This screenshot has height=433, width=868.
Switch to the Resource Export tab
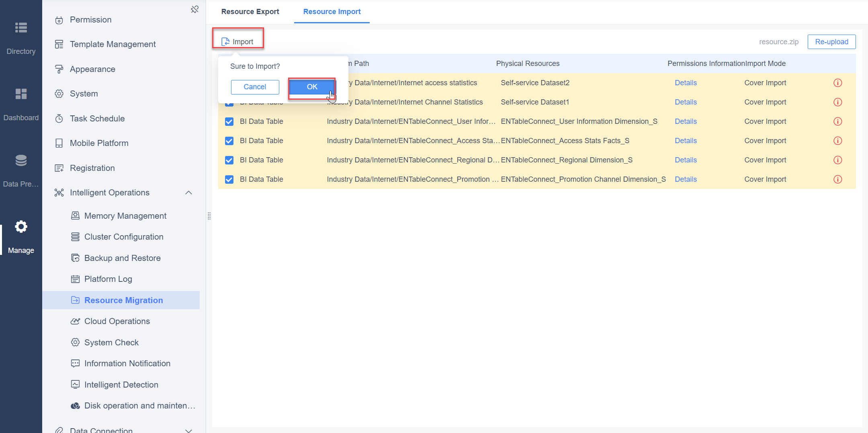250,12
